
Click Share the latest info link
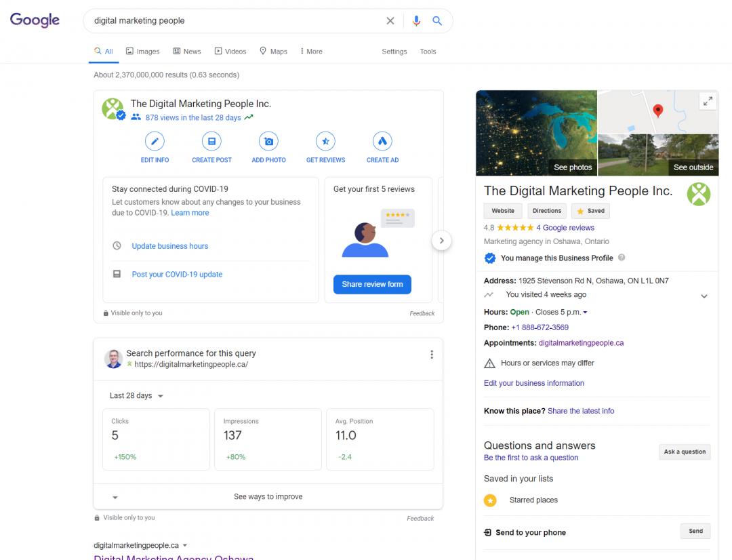click(x=581, y=411)
